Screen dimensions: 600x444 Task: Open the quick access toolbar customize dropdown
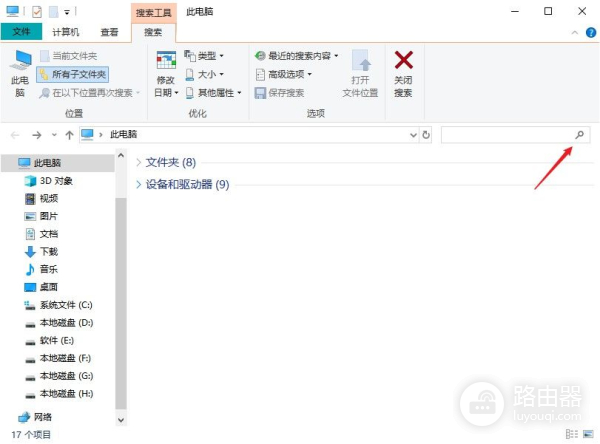click(x=67, y=12)
